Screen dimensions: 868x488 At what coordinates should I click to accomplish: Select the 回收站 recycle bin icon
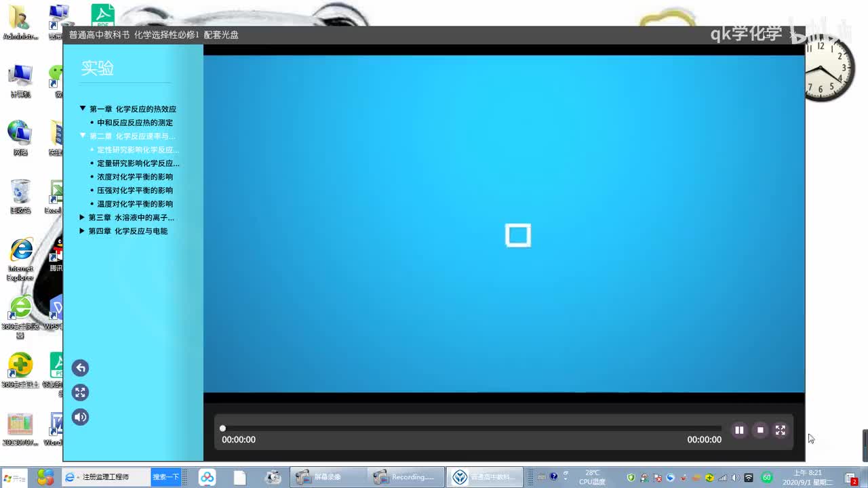pos(20,197)
